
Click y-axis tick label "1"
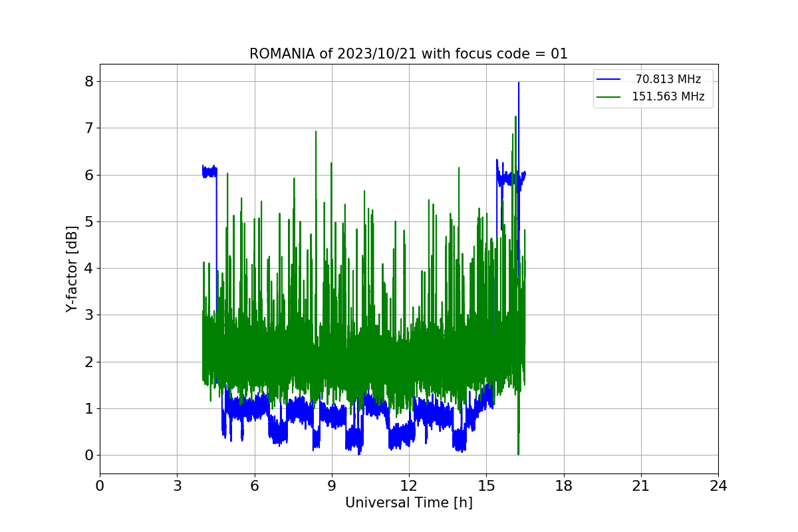pyautogui.click(x=88, y=408)
